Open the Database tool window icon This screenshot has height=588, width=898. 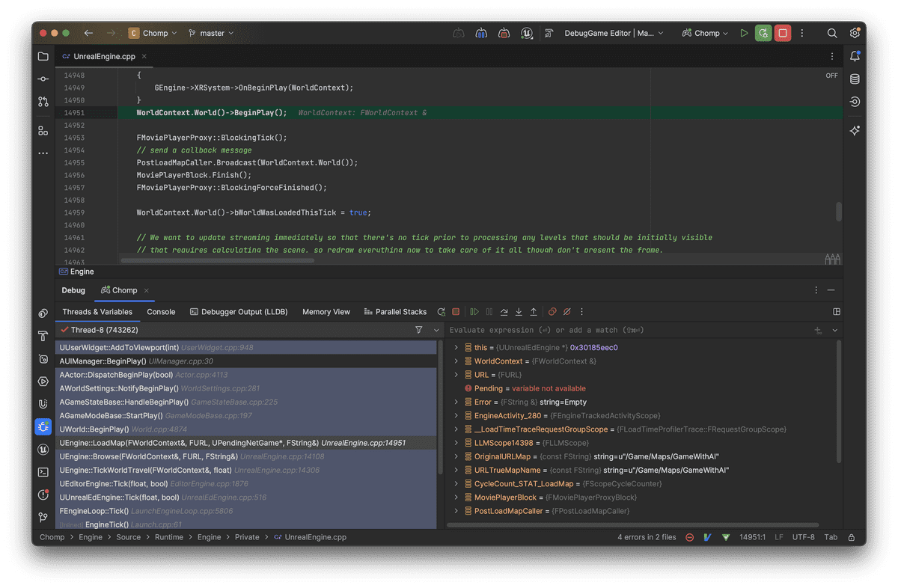coord(855,79)
